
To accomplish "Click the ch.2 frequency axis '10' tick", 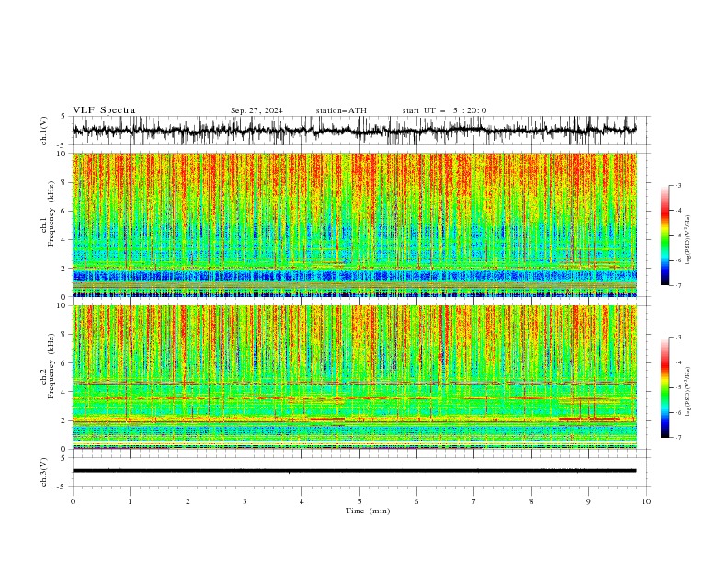I will (62, 305).
